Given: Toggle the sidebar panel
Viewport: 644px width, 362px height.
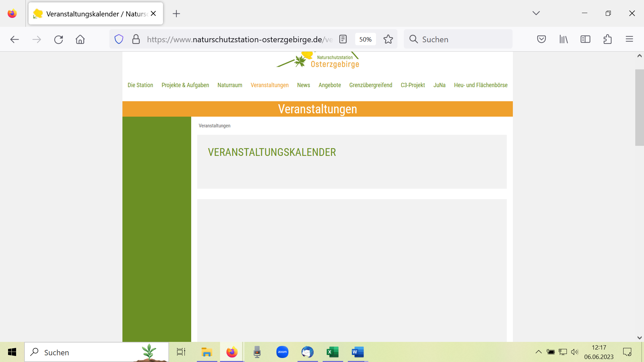Looking at the screenshot, I should pos(585,39).
